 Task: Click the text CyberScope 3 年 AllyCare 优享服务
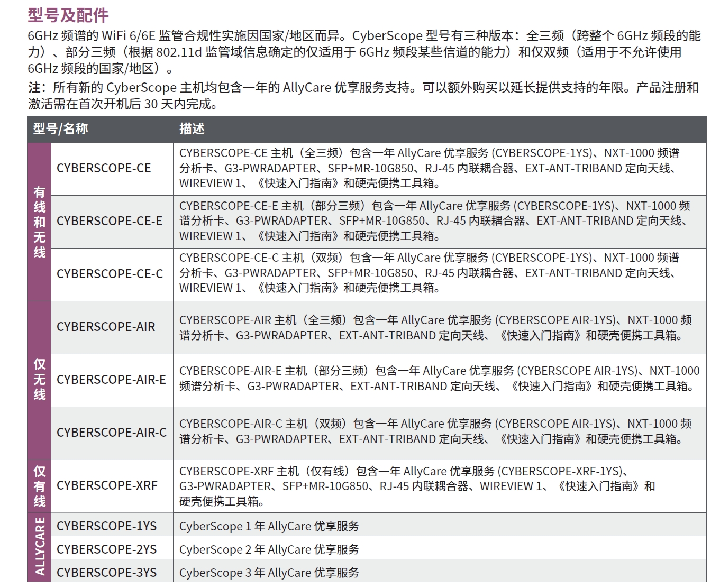[269, 573]
